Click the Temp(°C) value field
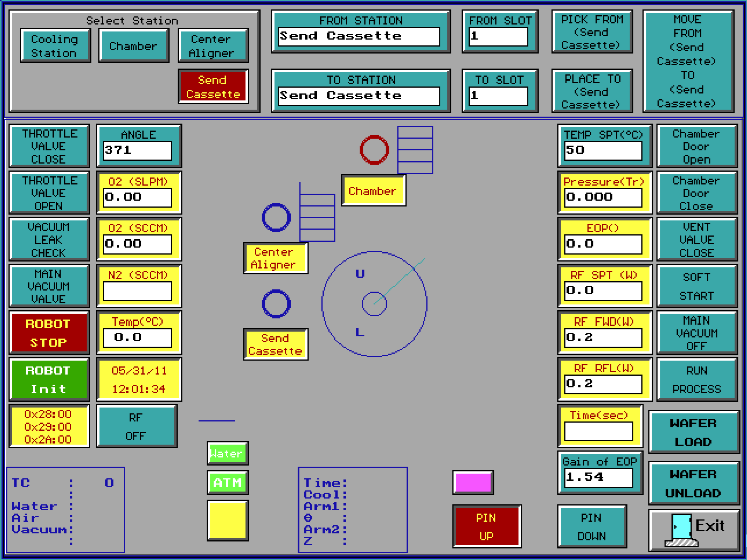Viewport: 747px width, 560px height. (137, 338)
